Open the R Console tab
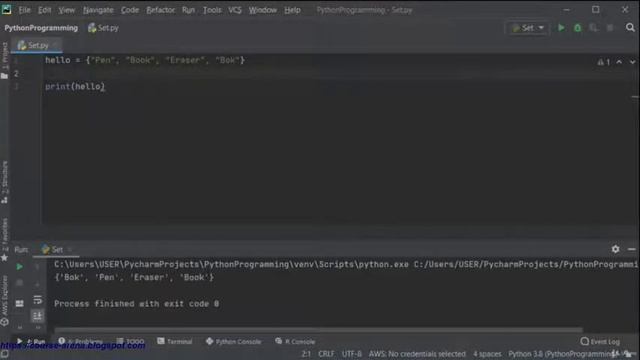 (x=295, y=341)
